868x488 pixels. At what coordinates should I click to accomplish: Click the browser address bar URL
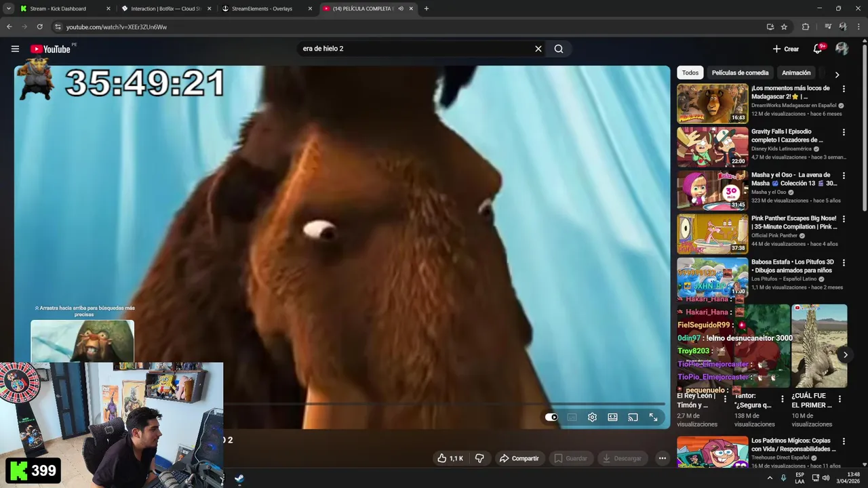click(117, 27)
